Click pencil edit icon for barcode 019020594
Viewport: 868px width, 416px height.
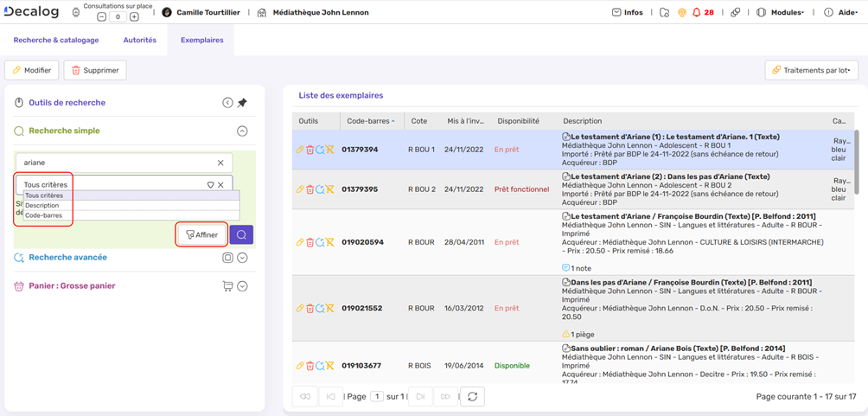(x=300, y=243)
